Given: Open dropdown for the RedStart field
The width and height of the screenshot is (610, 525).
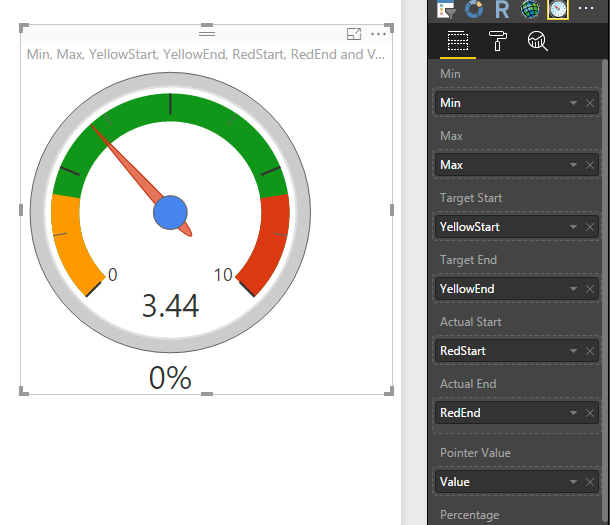Looking at the screenshot, I should point(573,351).
